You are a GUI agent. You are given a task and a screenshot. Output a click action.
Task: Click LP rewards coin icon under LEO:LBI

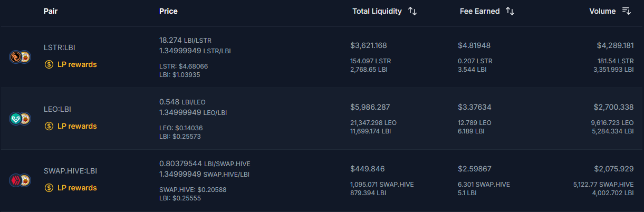pyautogui.click(x=49, y=126)
